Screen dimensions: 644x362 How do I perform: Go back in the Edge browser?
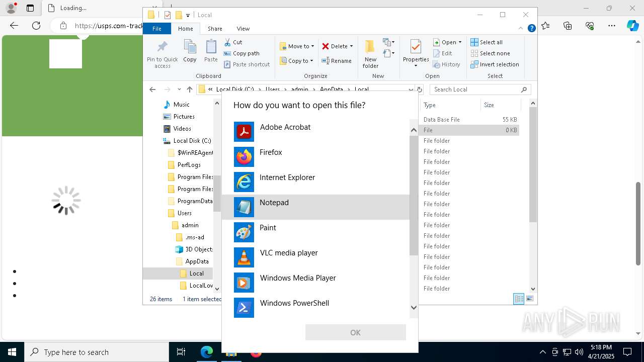(x=14, y=26)
